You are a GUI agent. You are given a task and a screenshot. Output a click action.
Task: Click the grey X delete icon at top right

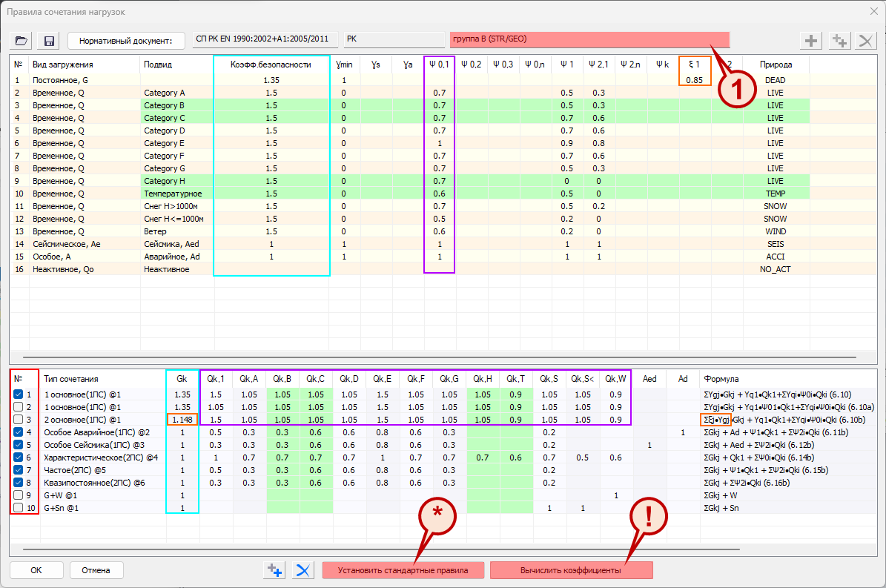point(864,41)
